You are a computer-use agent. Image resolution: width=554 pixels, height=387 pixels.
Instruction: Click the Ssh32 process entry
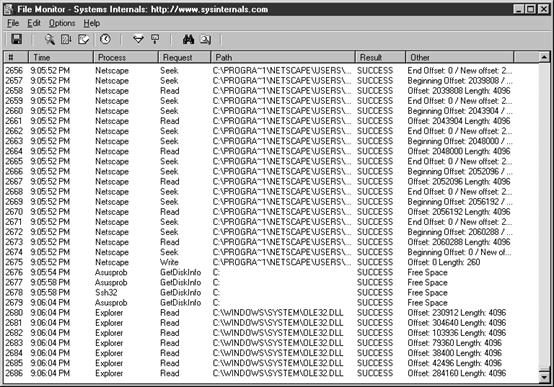(x=106, y=293)
